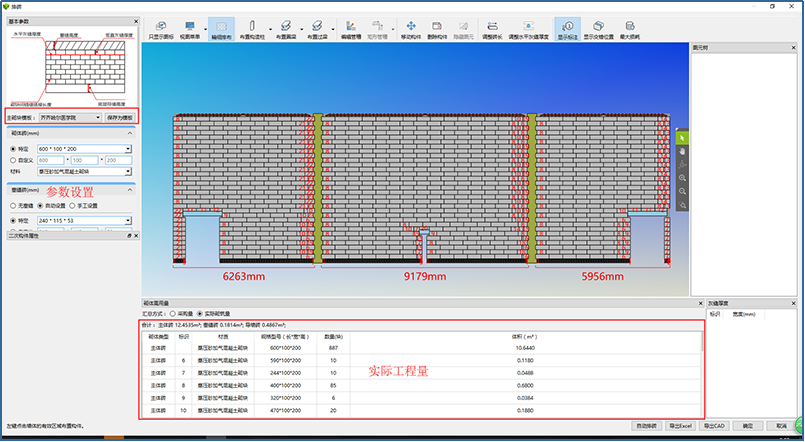The height and width of the screenshot is (442, 805).
Task: Click the 调整砖长 tool
Action: tap(492, 29)
